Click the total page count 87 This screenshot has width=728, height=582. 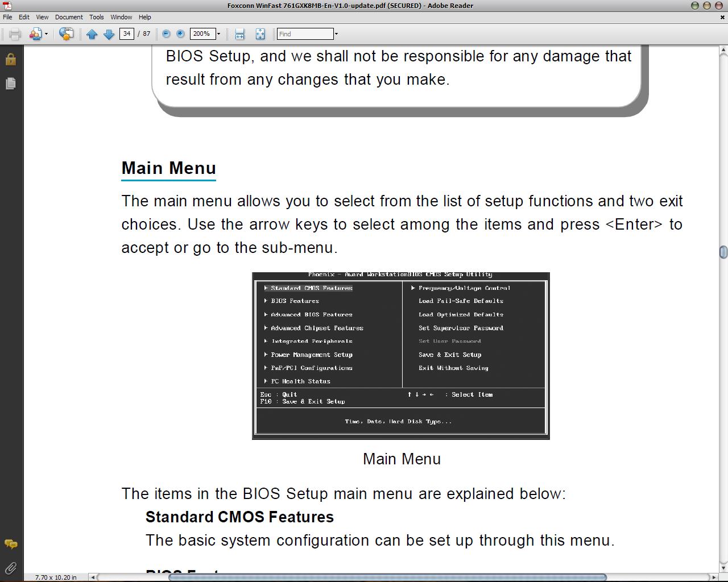coord(146,34)
